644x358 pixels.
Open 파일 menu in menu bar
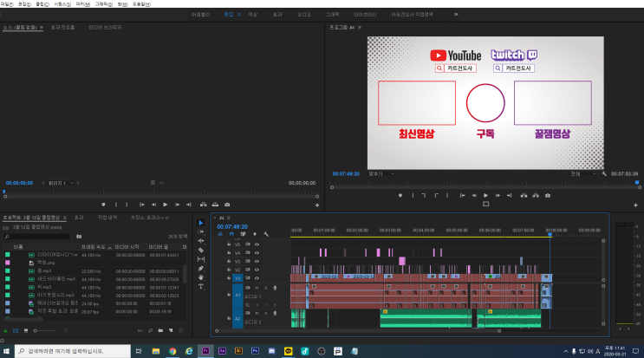pos(7,4)
